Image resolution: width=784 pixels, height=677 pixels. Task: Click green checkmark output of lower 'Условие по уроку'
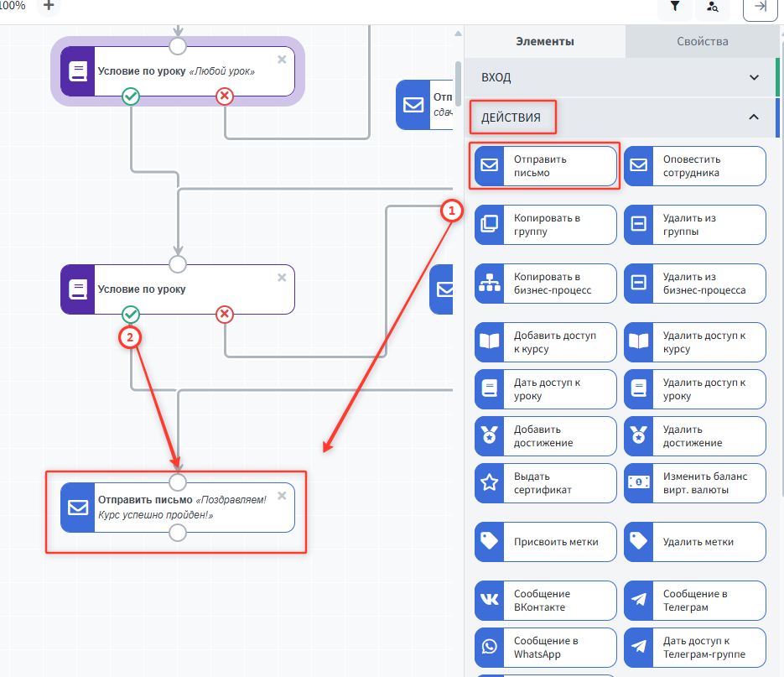131,315
